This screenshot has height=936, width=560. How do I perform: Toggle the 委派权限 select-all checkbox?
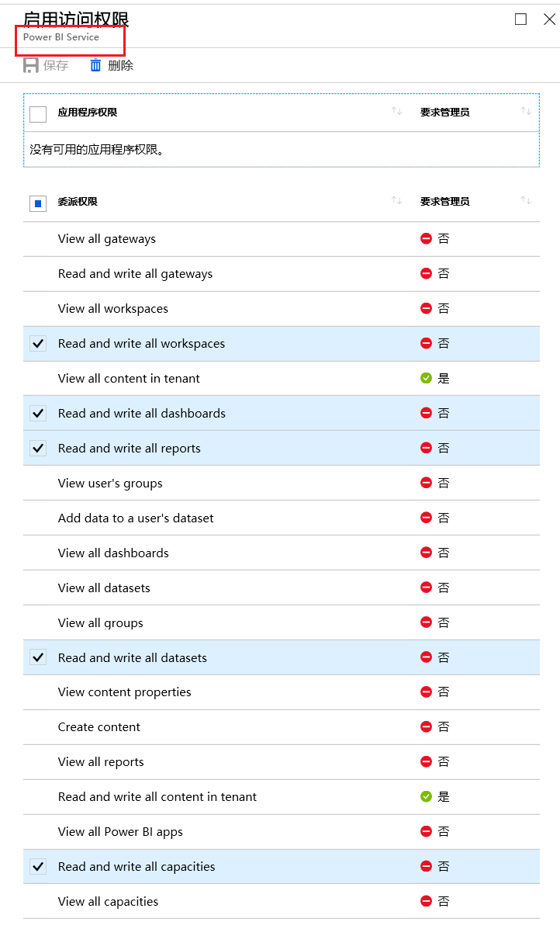click(x=38, y=203)
